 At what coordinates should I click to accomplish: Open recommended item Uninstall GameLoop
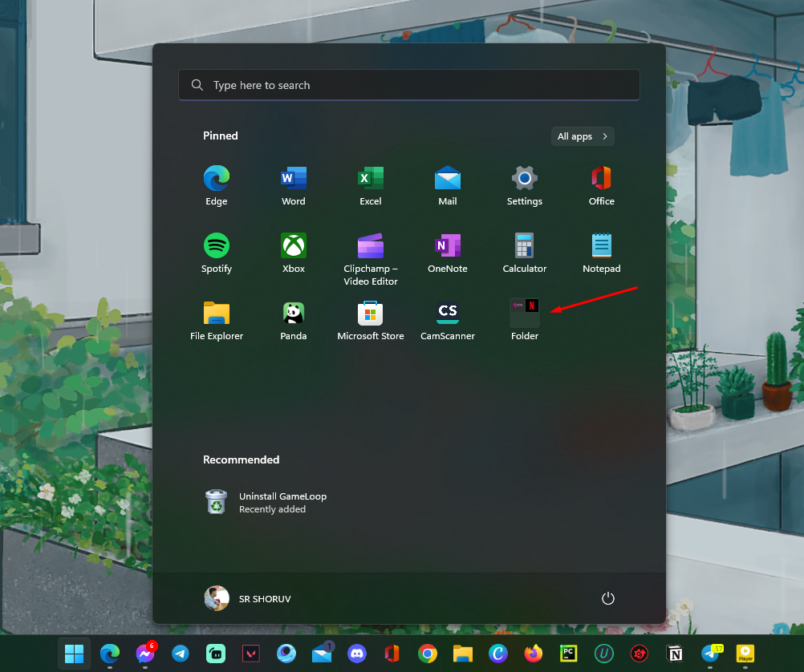pos(266,502)
